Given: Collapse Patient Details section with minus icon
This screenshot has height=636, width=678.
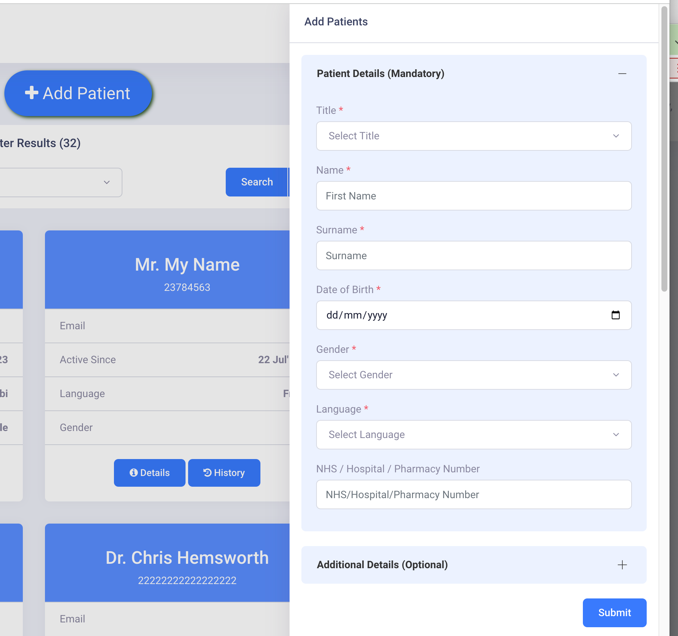Looking at the screenshot, I should (622, 74).
